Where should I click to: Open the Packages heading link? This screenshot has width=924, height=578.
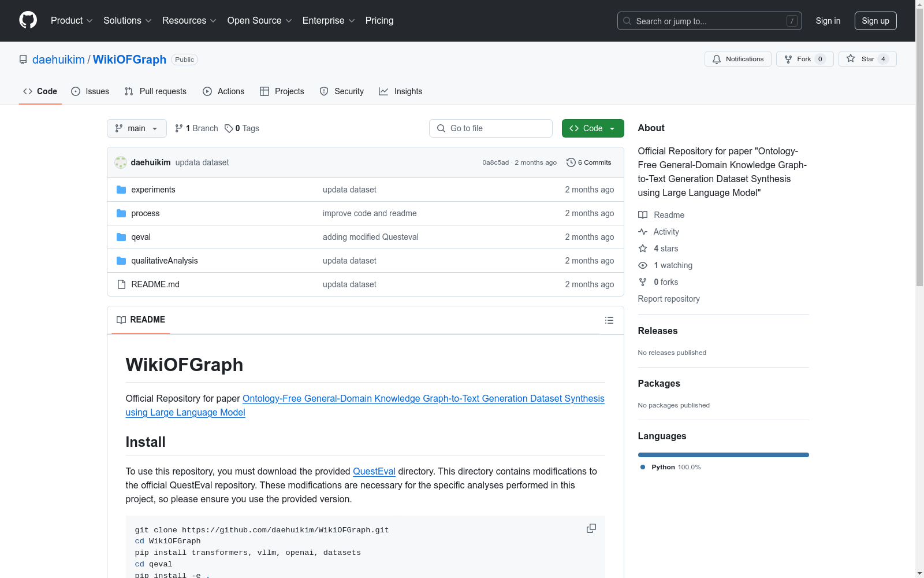(659, 383)
